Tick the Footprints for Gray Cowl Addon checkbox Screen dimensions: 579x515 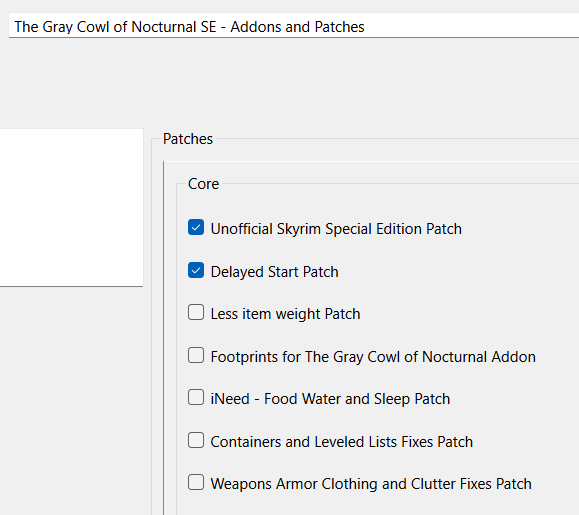(x=196, y=355)
